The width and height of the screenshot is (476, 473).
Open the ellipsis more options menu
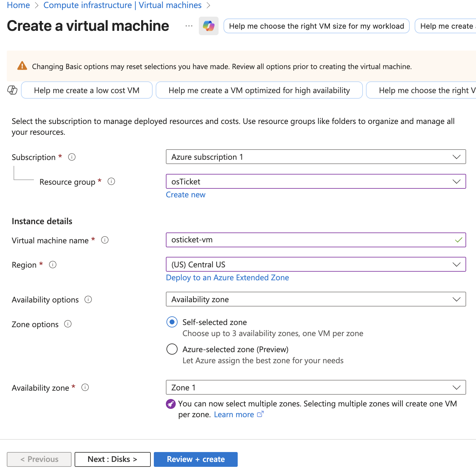(x=189, y=26)
